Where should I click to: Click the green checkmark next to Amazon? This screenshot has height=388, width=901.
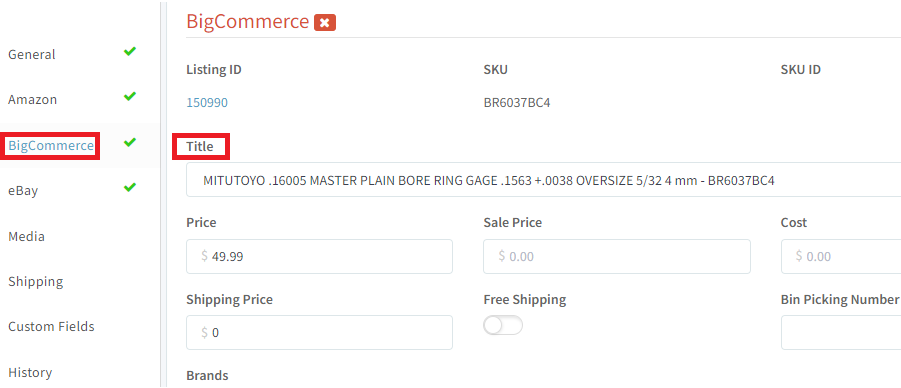coord(130,97)
